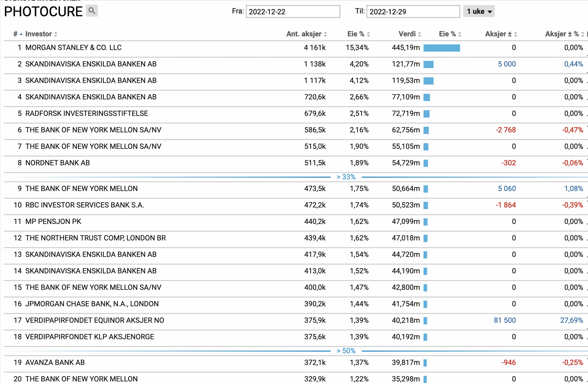Open the 1 uke period dropdown
The height and width of the screenshot is (383, 588).
pos(479,11)
